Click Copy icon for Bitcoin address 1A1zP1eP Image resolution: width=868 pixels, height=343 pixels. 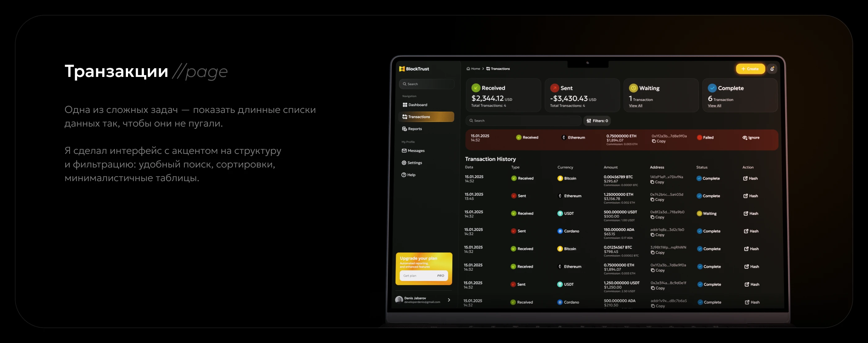click(652, 182)
